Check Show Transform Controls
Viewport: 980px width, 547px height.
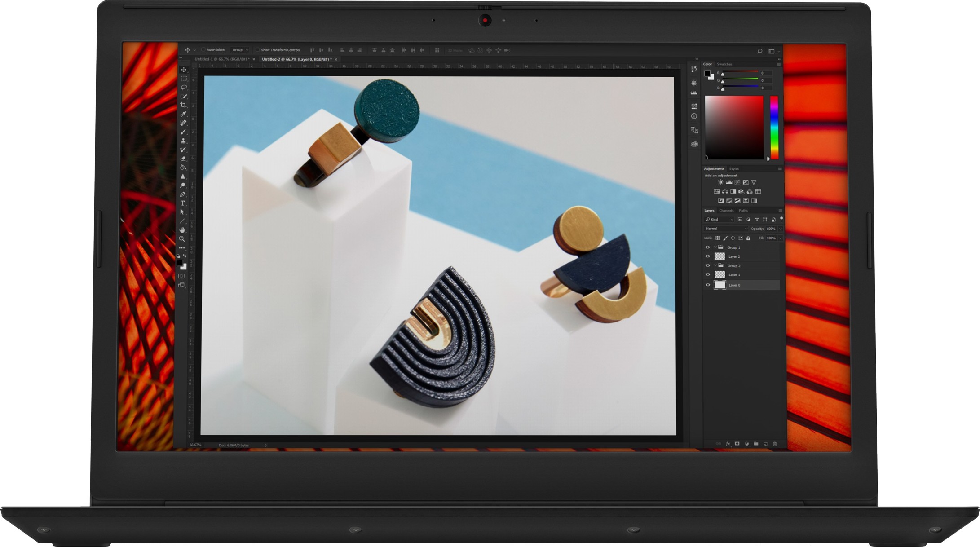pos(257,50)
